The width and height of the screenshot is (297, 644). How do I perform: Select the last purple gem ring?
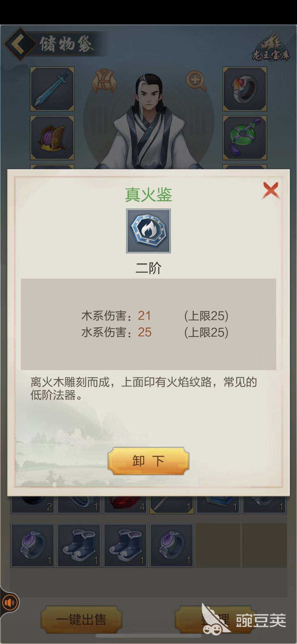click(x=172, y=545)
